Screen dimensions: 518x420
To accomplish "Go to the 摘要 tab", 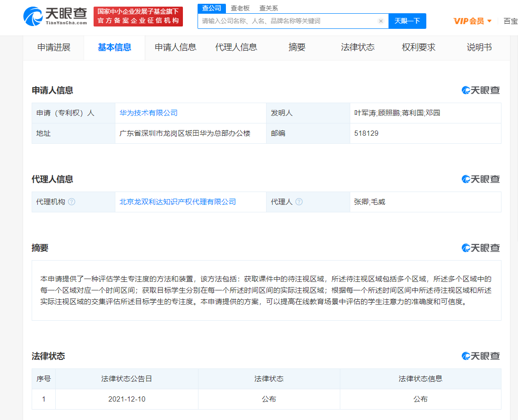I will (297, 47).
